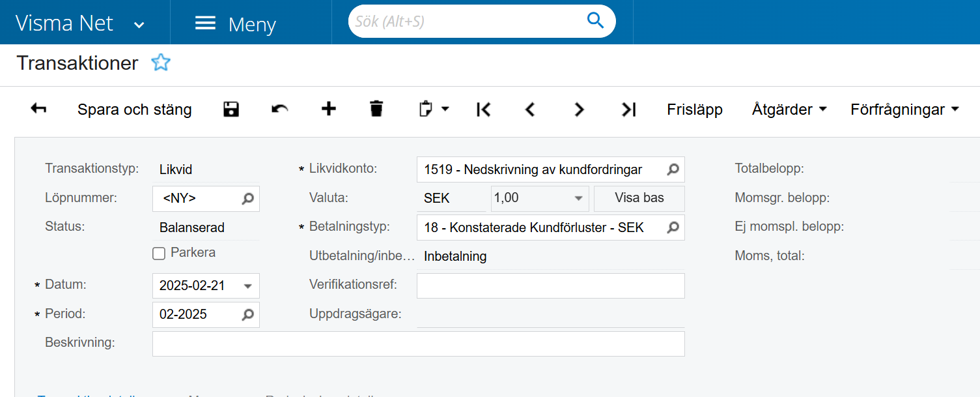Image resolution: width=980 pixels, height=397 pixels.
Task: Go to next record arrow
Action: coord(579,110)
